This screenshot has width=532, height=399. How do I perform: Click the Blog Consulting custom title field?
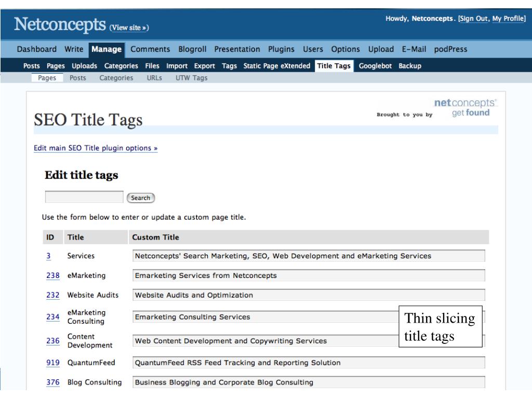coord(309,382)
